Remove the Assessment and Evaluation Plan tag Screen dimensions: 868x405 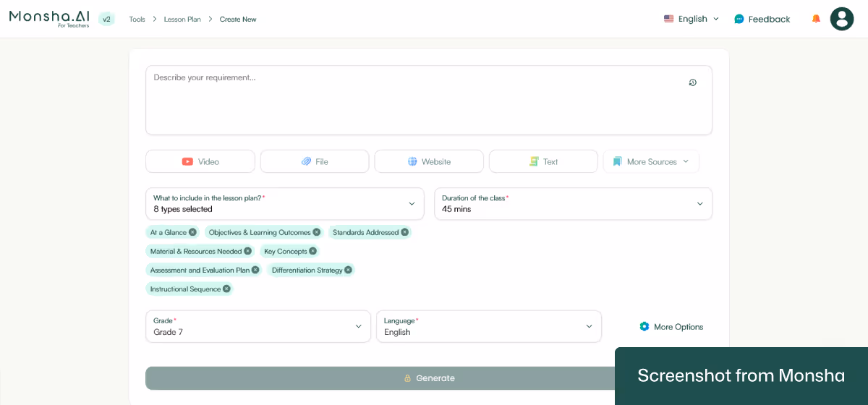255,270
